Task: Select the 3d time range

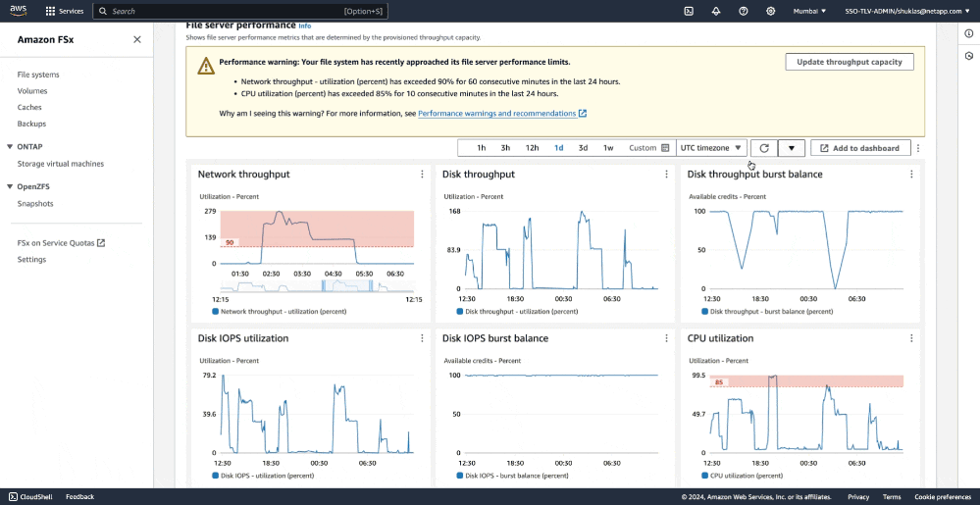Action: point(583,148)
